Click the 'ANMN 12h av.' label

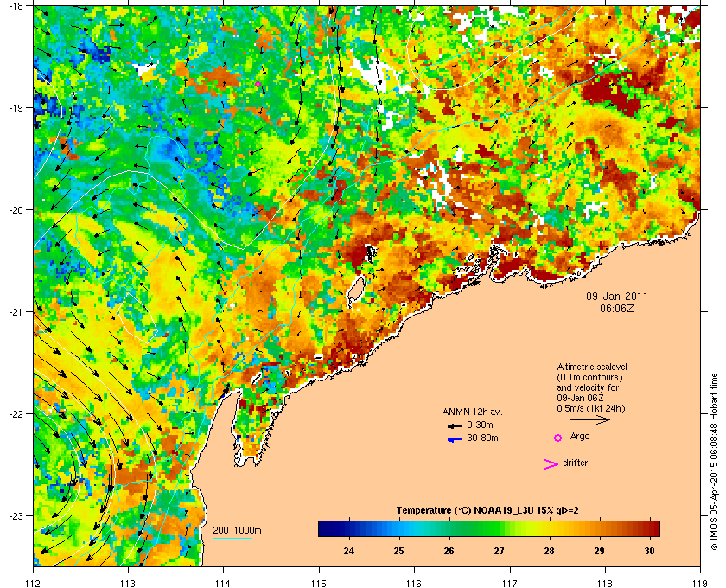click(x=472, y=412)
